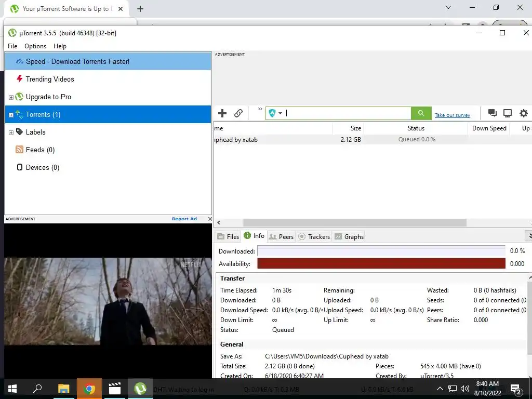Click the Downloaded progress bar
The image size is (532, 399).
(381, 251)
